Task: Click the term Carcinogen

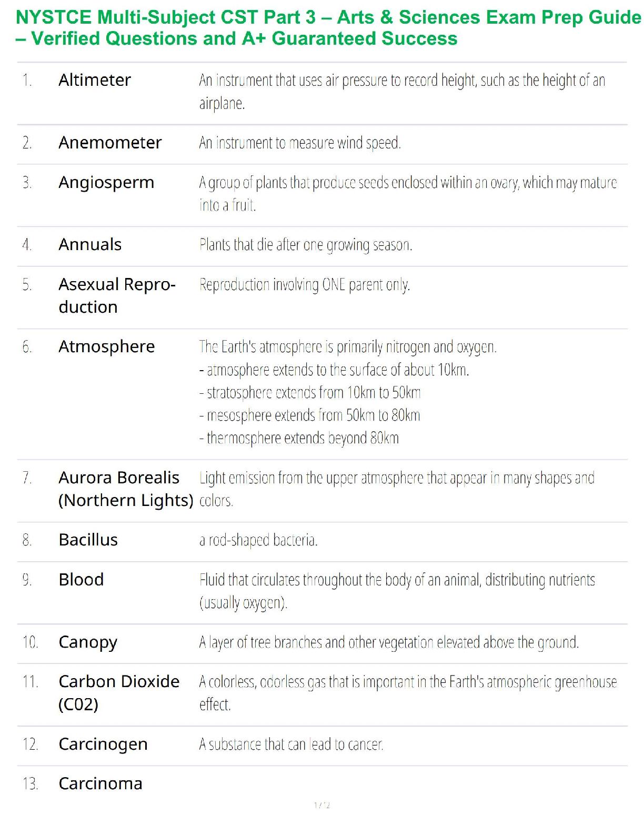Action: 103,744
